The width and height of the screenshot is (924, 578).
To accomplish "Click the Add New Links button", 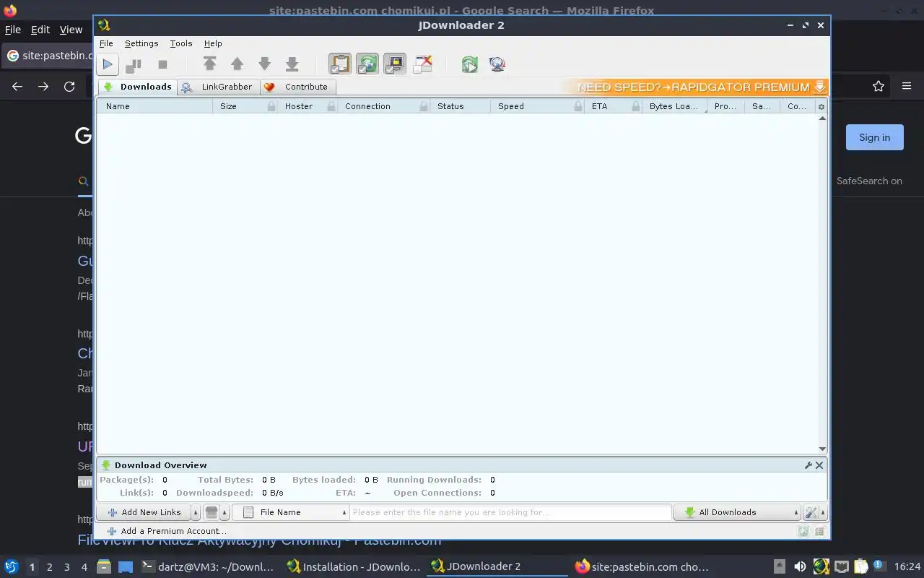I will pyautogui.click(x=144, y=512).
